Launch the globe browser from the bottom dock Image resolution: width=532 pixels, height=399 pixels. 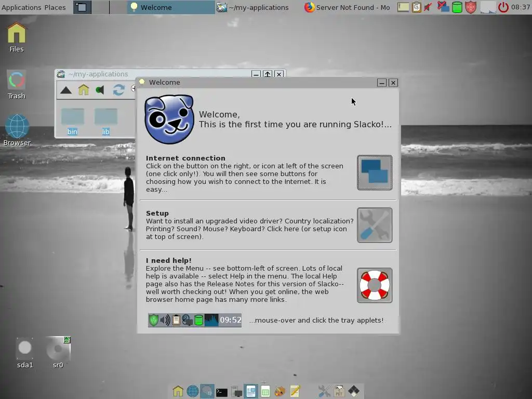pyautogui.click(x=192, y=391)
